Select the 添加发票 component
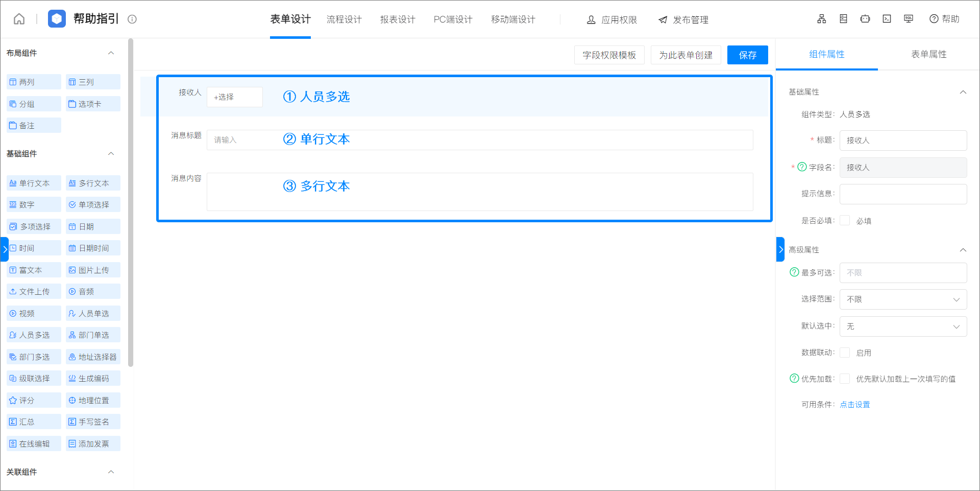Image resolution: width=980 pixels, height=491 pixels. [x=93, y=443]
